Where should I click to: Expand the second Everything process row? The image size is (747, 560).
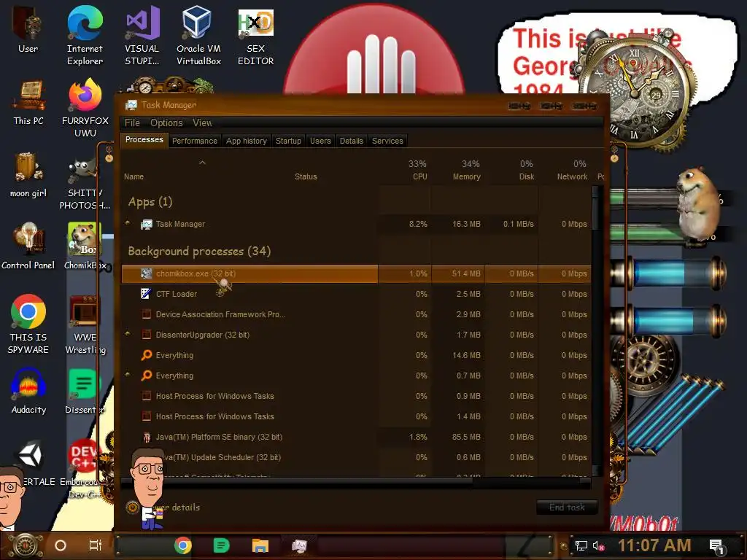click(x=128, y=375)
